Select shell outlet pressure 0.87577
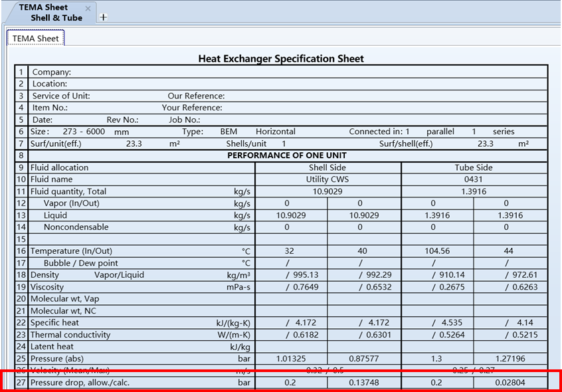This screenshot has width=562, height=392. 364,359
